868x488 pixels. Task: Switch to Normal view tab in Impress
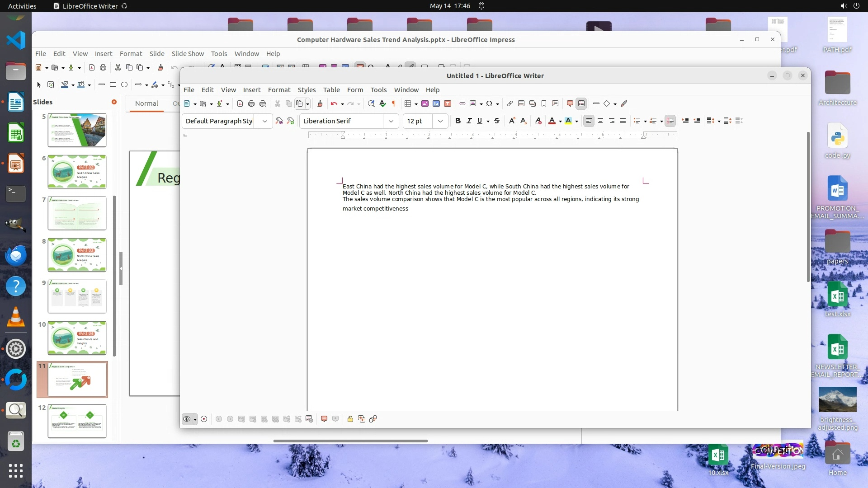[x=146, y=103]
